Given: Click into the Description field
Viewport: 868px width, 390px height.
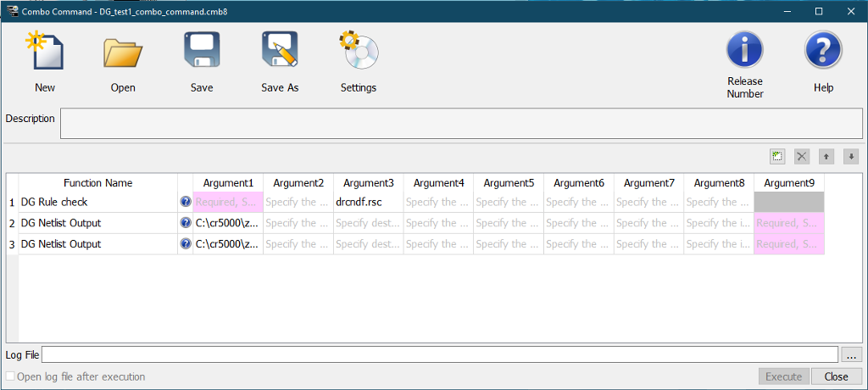Looking at the screenshot, I should point(461,124).
